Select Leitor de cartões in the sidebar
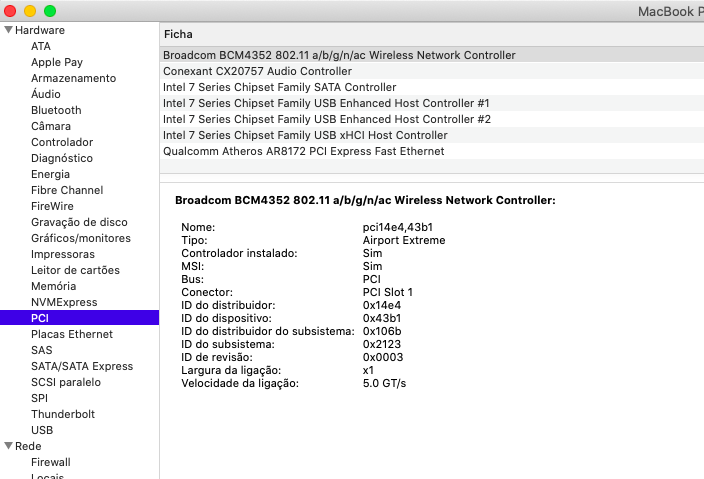This screenshot has height=479, width=704. pyautogui.click(x=75, y=270)
